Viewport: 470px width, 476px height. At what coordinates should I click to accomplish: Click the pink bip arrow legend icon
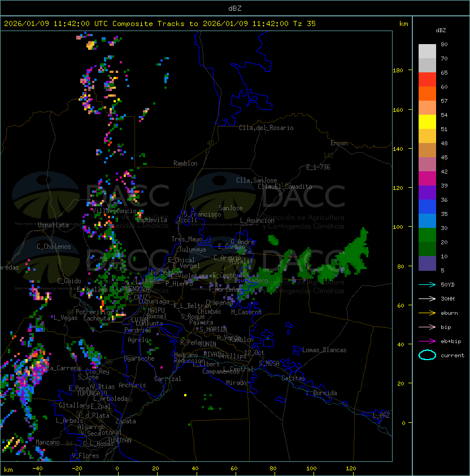pyautogui.click(x=427, y=327)
